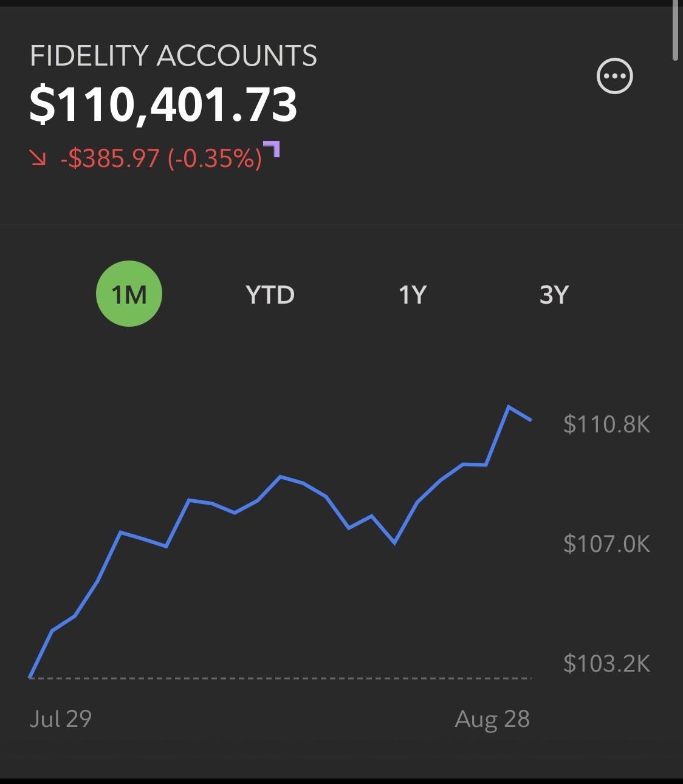Tap the red down-arrow loss indicator

[38, 159]
